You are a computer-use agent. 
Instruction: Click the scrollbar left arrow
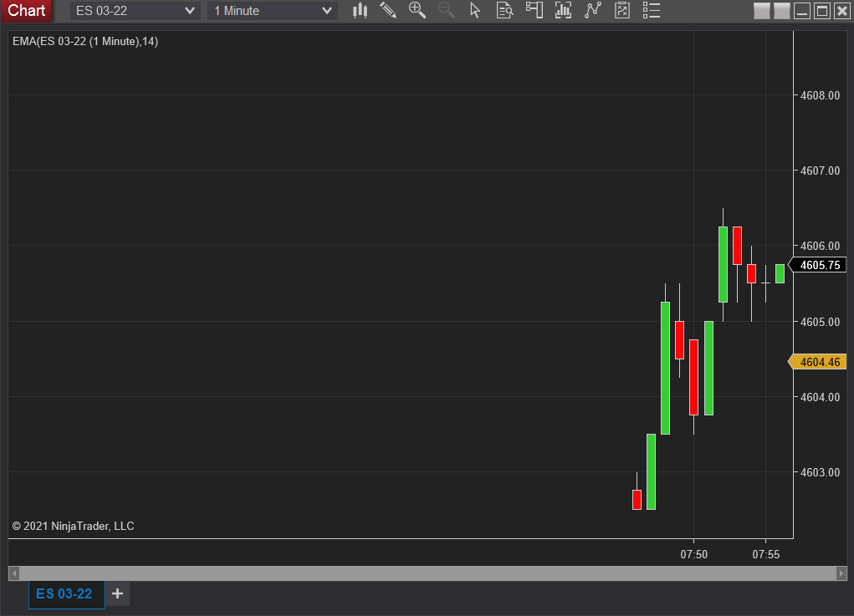coord(15,573)
